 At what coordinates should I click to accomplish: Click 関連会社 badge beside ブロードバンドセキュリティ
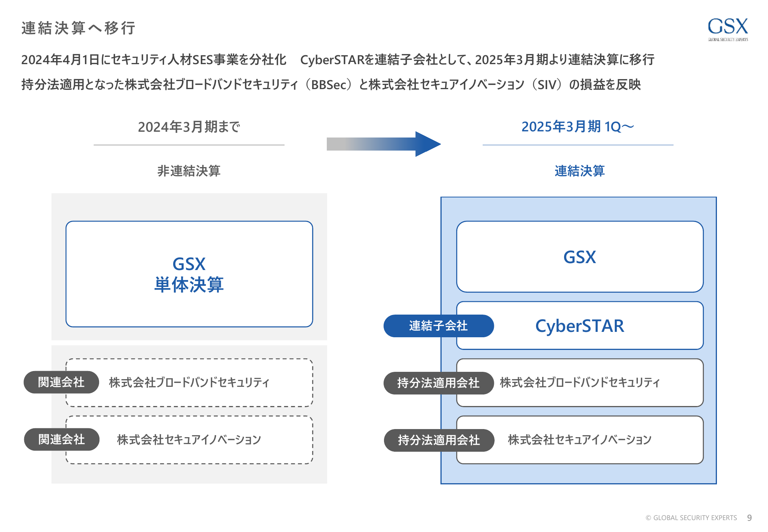[61, 382]
